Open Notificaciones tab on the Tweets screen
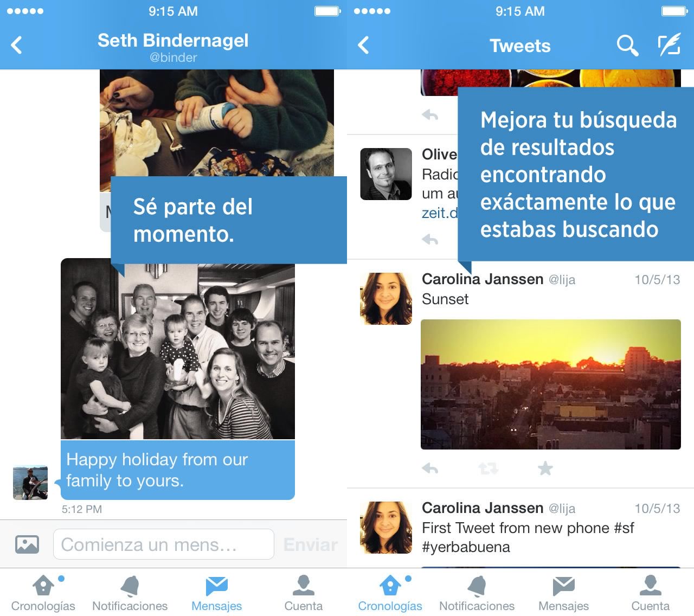Viewport: 694px width, 616px height. [x=477, y=593]
